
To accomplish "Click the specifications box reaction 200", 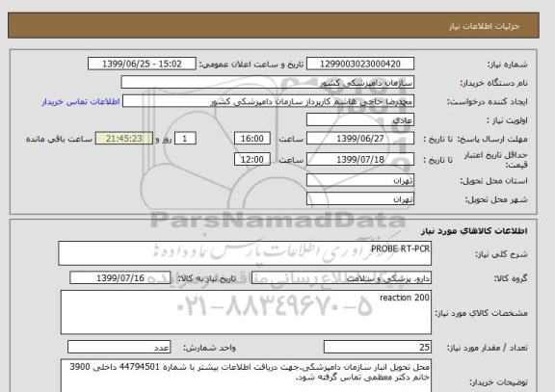I will [246, 312].
